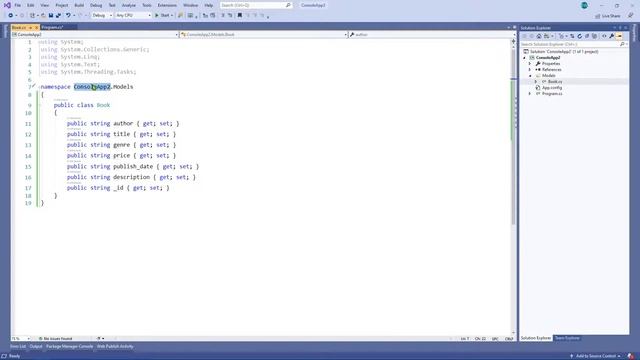Click the New Project toolbar icon
Image resolution: width=640 pixels, height=360 pixels.
pyautogui.click(x=32, y=16)
